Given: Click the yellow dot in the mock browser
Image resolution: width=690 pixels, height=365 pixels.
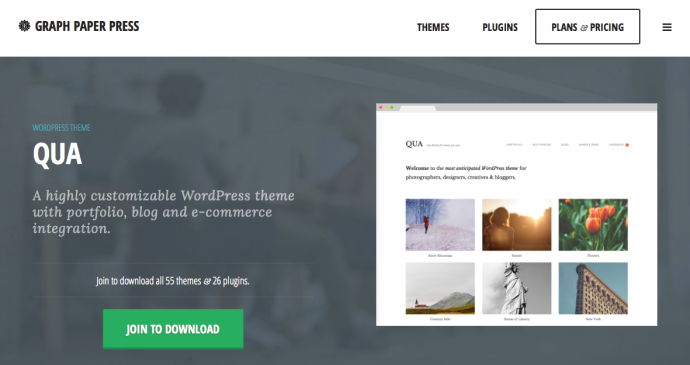Looking at the screenshot, I should [x=386, y=107].
